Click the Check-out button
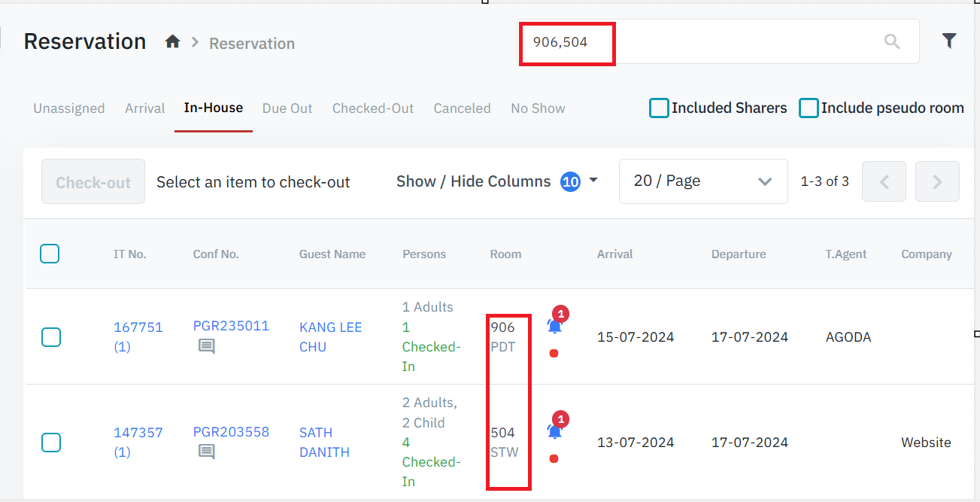Viewport: 980px width, 502px height. point(93,182)
